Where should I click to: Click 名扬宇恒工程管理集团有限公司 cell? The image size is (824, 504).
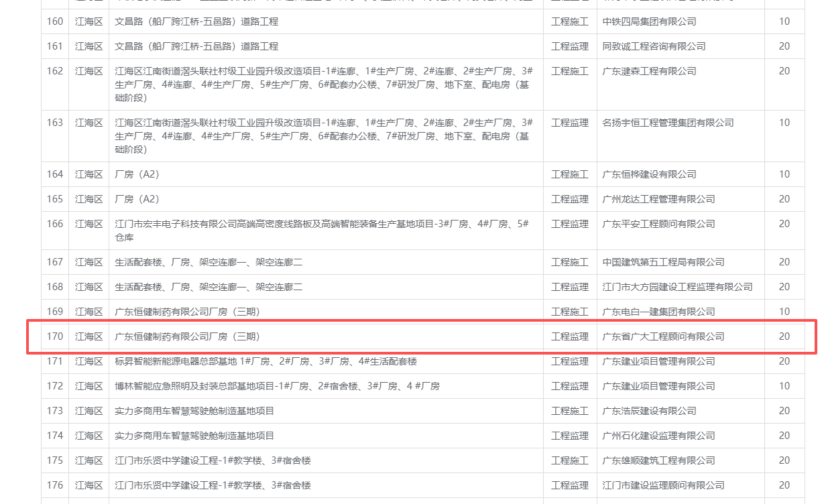[x=668, y=123]
